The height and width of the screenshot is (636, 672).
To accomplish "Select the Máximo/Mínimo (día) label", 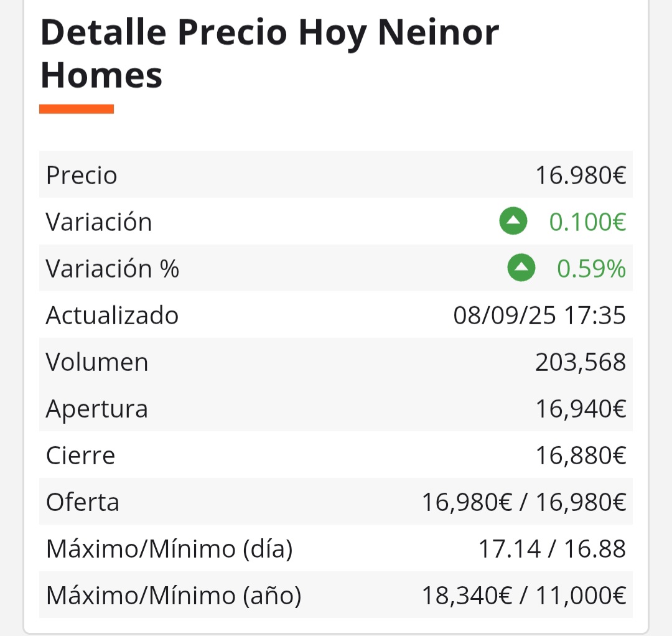I will click(169, 549).
